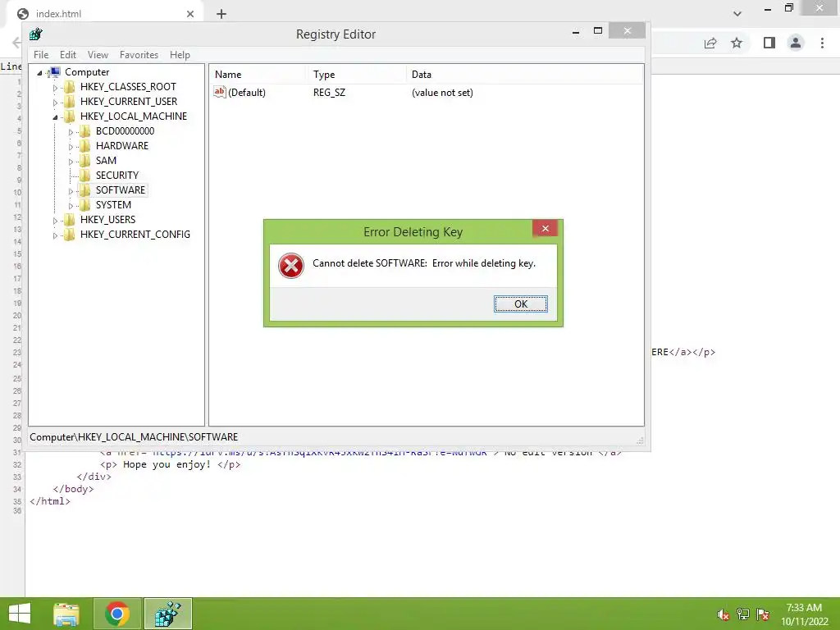The image size is (840, 630).
Task: Open Chrome tab search dropdown
Action: pos(737,14)
